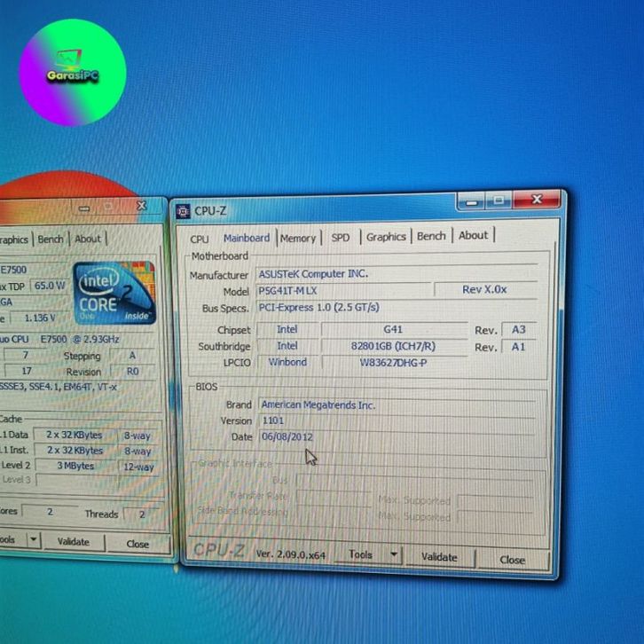Switch to Graphics tab in right window
644x644 pixels.
point(386,237)
